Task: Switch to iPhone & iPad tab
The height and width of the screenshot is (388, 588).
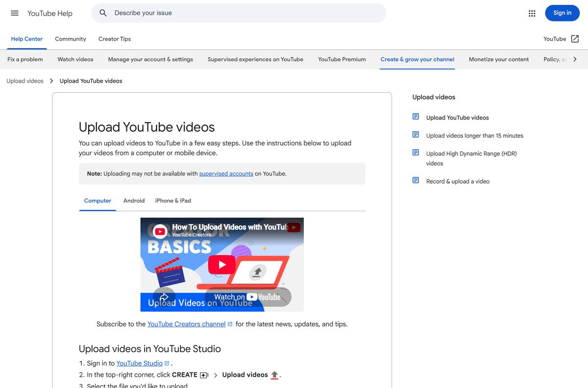Action: pos(173,200)
